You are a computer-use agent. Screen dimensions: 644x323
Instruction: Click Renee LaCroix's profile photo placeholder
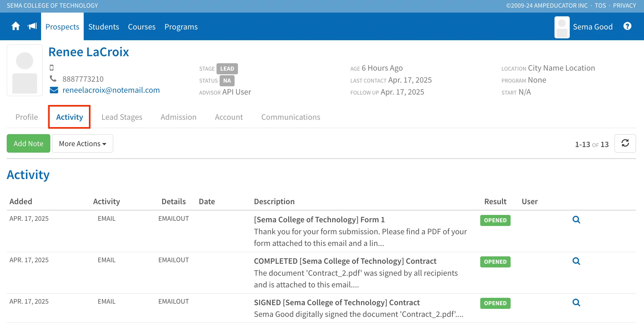pyautogui.click(x=25, y=70)
